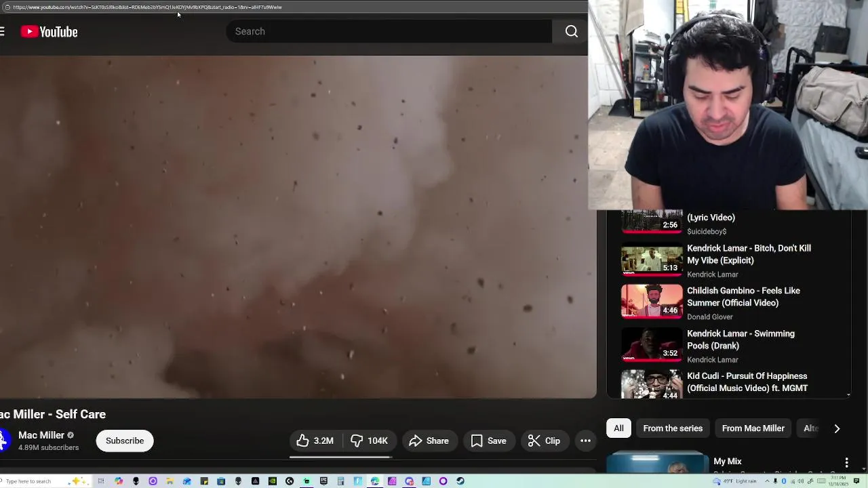
Task: Open the Bitch, Don't Kill My Vibe thumbnail
Action: [652, 258]
